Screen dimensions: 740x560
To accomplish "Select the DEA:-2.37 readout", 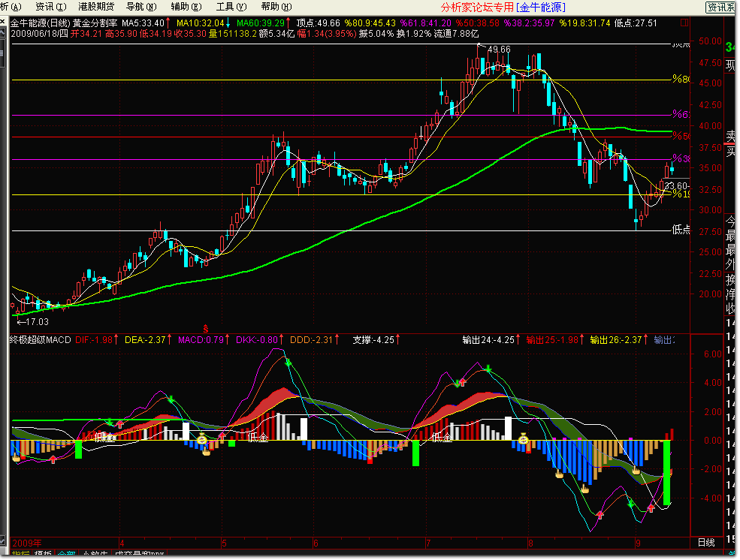I will tap(145, 339).
